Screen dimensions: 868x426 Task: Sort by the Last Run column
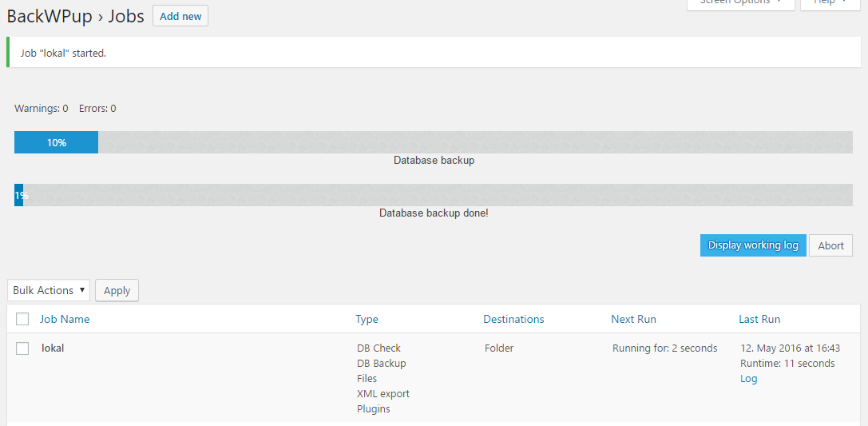pos(759,319)
